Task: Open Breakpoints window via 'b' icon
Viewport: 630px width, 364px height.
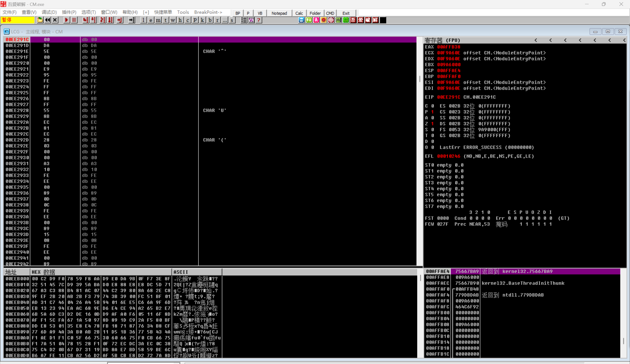Action: coord(210,20)
